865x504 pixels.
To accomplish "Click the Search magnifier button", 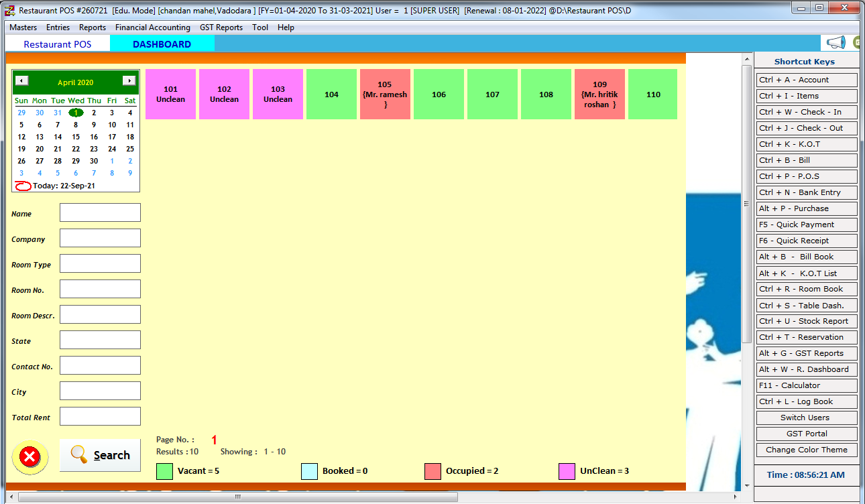I will coord(100,455).
